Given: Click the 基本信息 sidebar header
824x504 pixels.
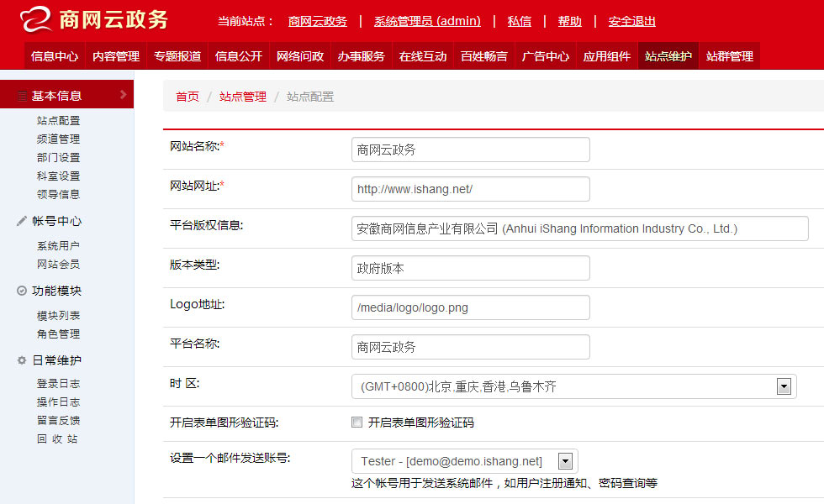Looking at the screenshot, I should pos(66,94).
